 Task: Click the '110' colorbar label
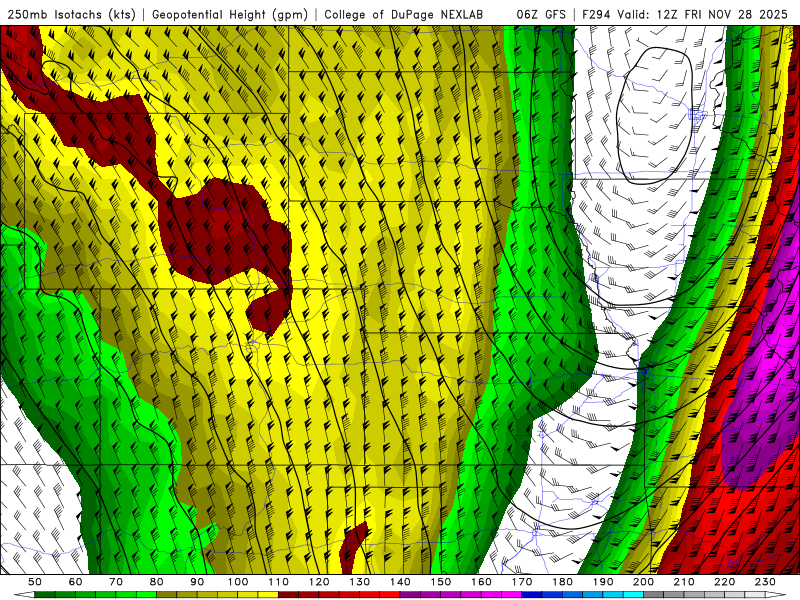coord(278,582)
